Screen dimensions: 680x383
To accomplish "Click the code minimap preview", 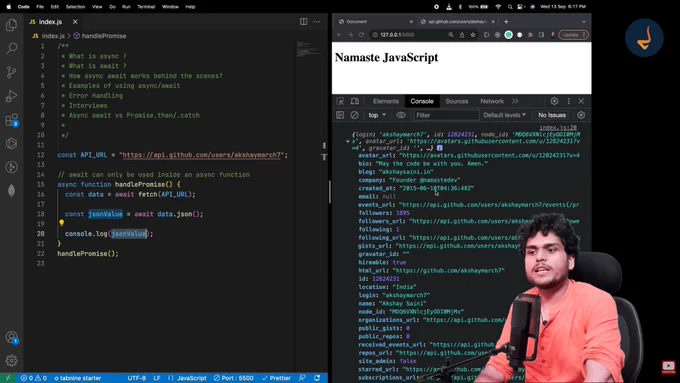I will 308,49.
